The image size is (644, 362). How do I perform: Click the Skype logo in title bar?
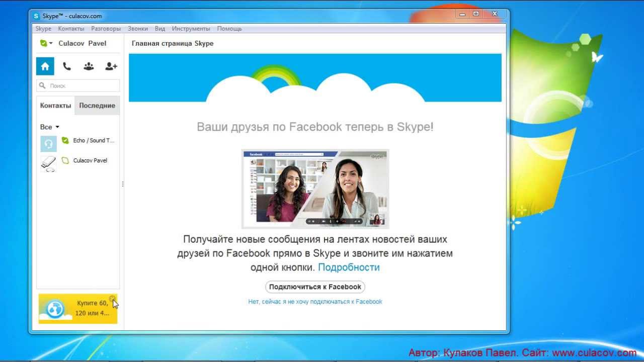coord(36,16)
